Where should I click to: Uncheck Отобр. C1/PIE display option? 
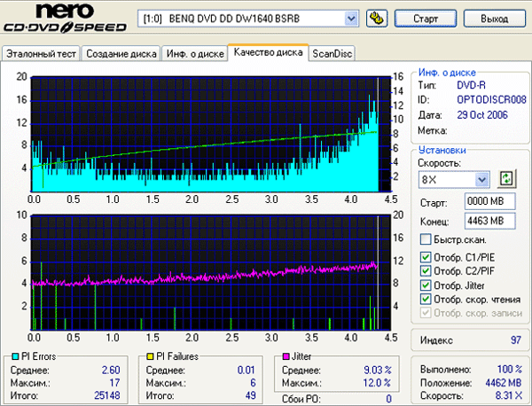tap(426, 258)
